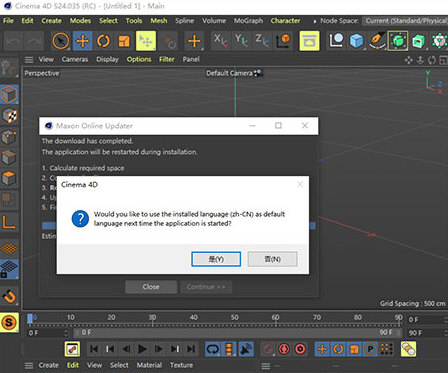Screen dimensions: 448x373
Task: Activate the Rotate tool
Action: point(103,41)
